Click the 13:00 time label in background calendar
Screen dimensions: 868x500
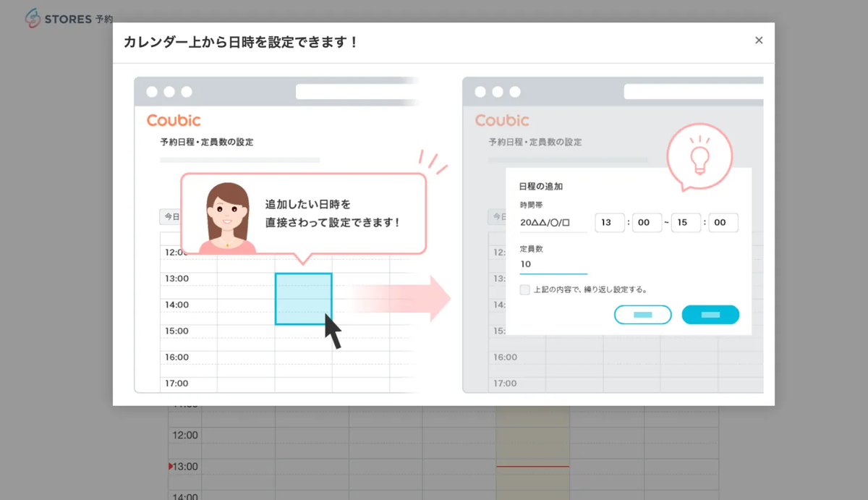pos(185,466)
